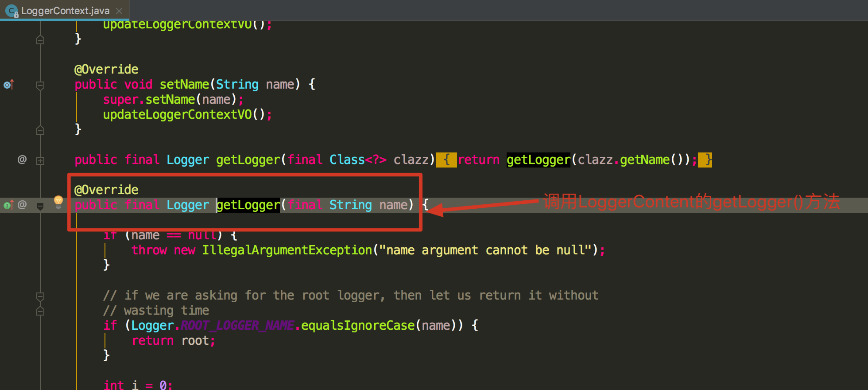
Task: Click the @ gutter icon on highlighted getLogger(String) line
Action: point(22,204)
